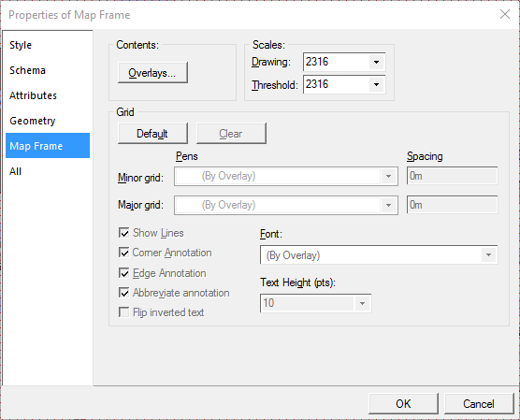Screen dimensions: 520x420
Task: Open the Overlays dialog
Action: [x=152, y=72]
